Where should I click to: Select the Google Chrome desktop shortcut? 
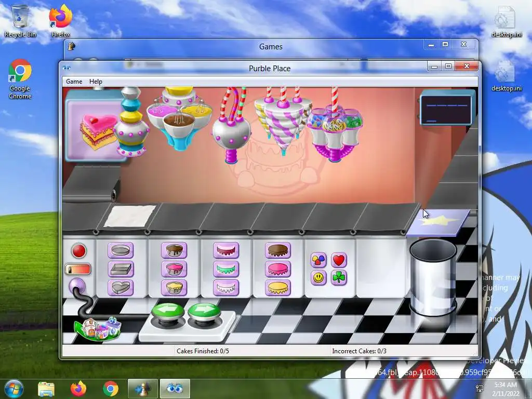tap(20, 79)
